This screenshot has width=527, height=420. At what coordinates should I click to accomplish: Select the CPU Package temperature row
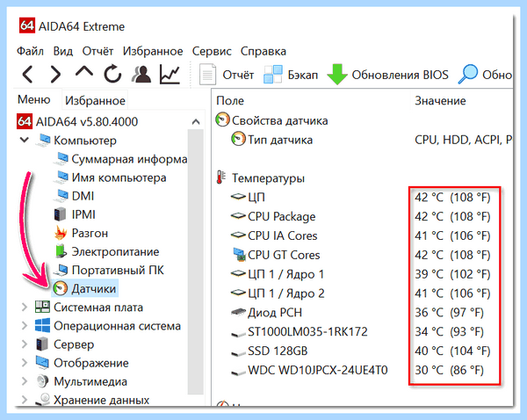coord(359,216)
